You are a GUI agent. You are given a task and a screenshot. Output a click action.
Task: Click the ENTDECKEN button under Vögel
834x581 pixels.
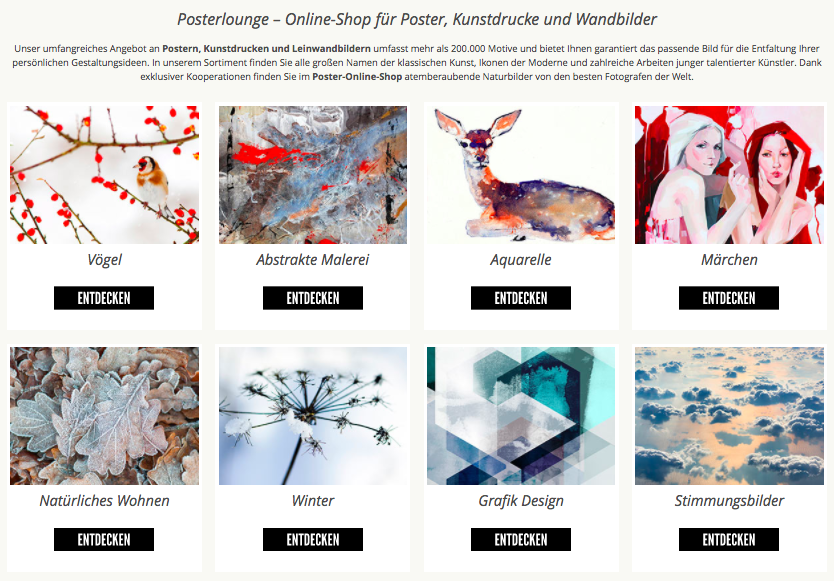[x=104, y=298]
